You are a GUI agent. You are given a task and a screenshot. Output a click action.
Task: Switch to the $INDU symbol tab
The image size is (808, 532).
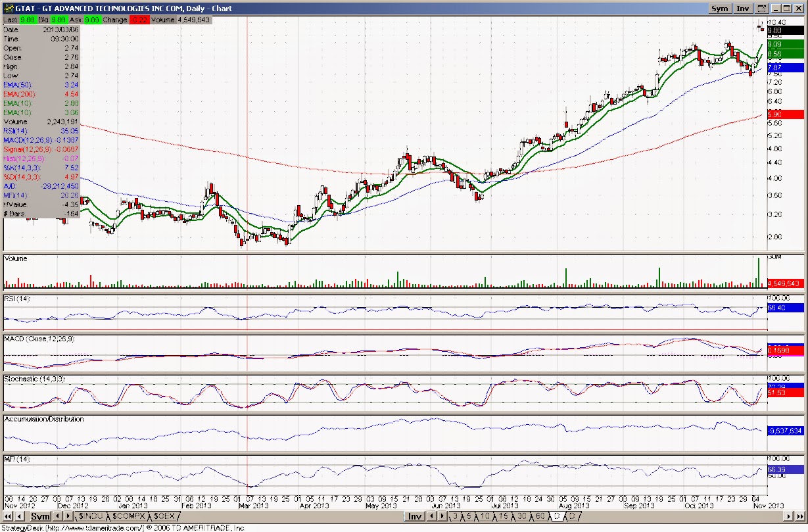coord(91,516)
